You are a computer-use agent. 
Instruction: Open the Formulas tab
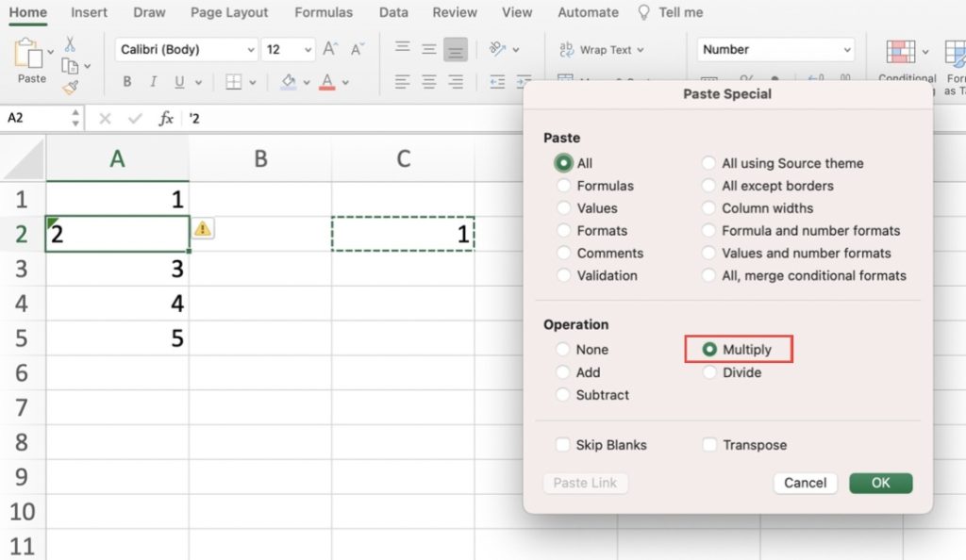(x=324, y=12)
